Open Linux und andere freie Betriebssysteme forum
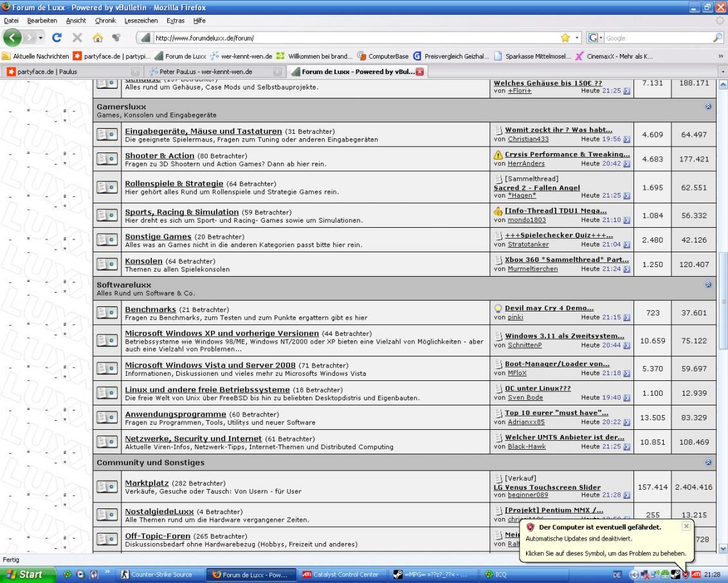 click(208, 390)
